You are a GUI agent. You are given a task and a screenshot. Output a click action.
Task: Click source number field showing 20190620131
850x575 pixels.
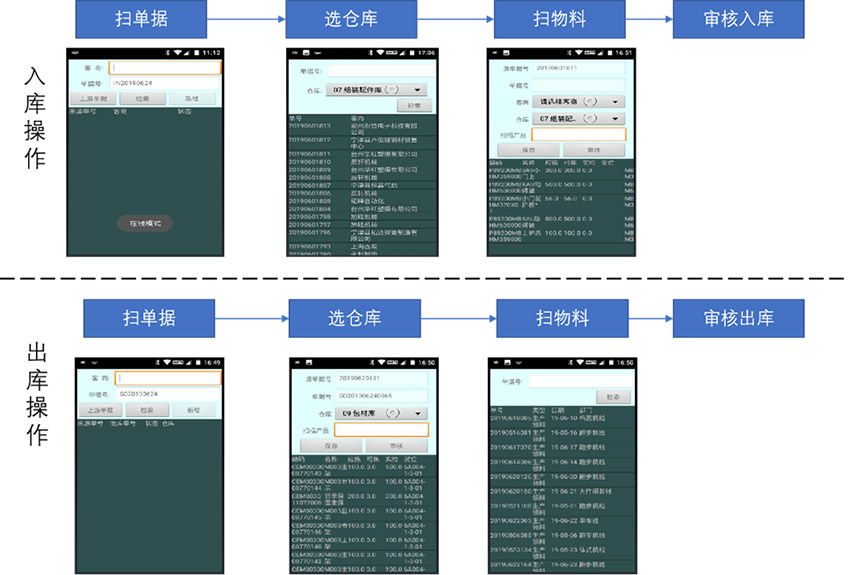[x=382, y=378]
